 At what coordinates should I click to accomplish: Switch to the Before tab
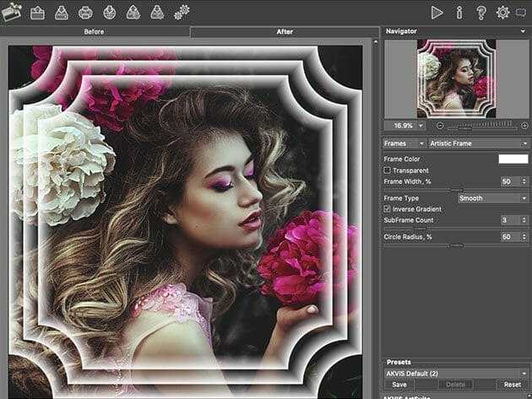(x=95, y=31)
